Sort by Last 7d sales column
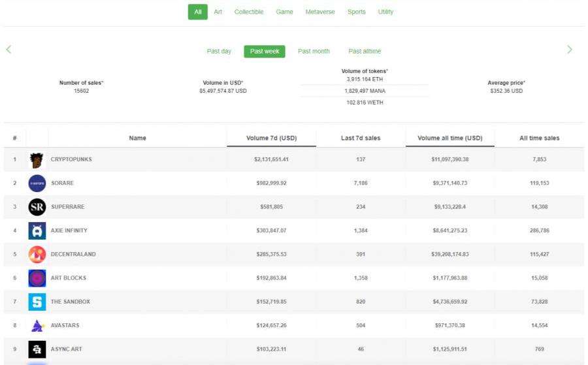The height and width of the screenshot is (365, 588). tap(361, 138)
